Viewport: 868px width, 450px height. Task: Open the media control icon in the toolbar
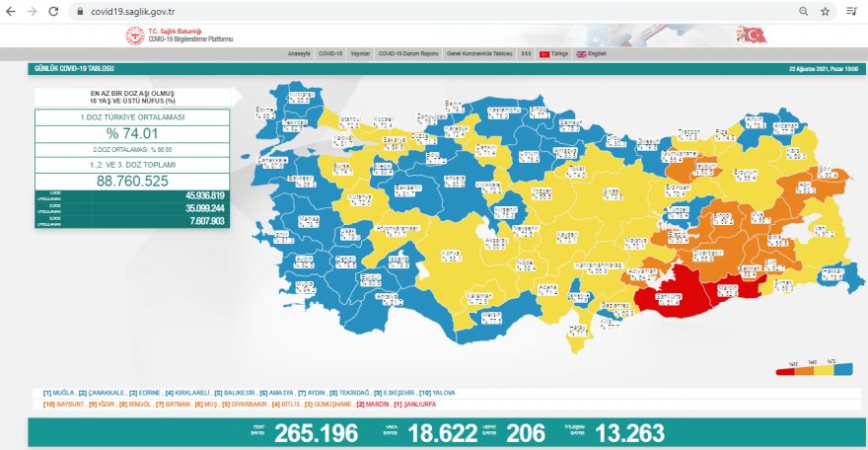point(851,11)
